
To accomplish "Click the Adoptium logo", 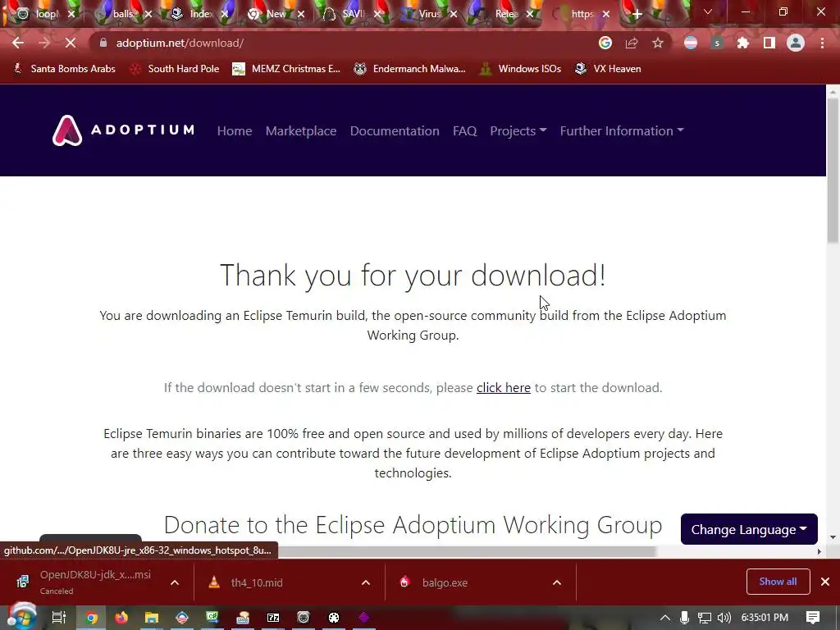I will click(123, 130).
